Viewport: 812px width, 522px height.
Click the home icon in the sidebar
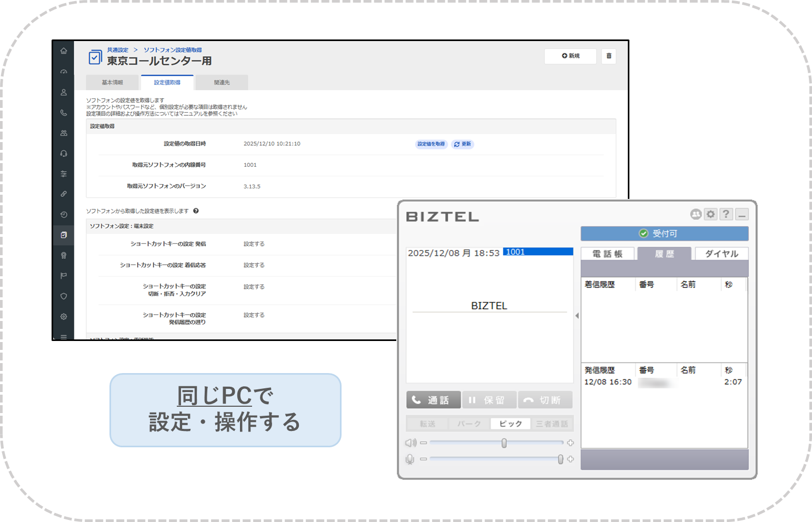point(64,51)
